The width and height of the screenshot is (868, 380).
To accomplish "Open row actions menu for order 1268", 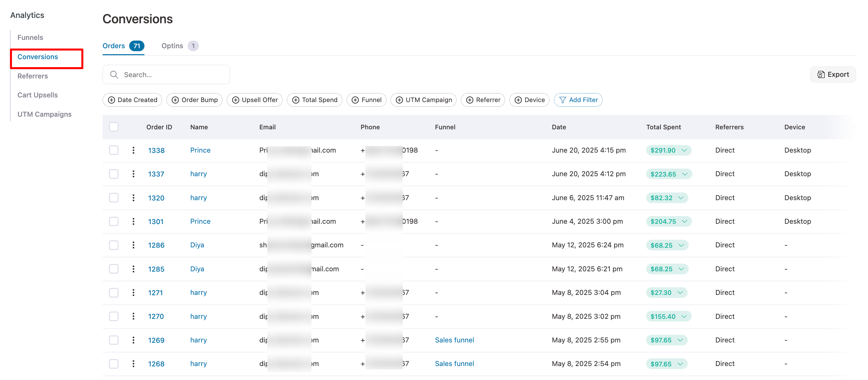I will click(133, 364).
